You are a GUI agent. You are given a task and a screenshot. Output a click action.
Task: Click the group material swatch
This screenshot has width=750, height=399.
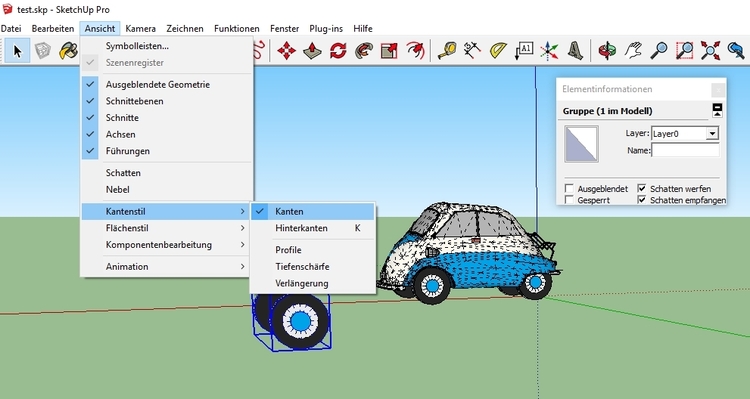[581, 144]
